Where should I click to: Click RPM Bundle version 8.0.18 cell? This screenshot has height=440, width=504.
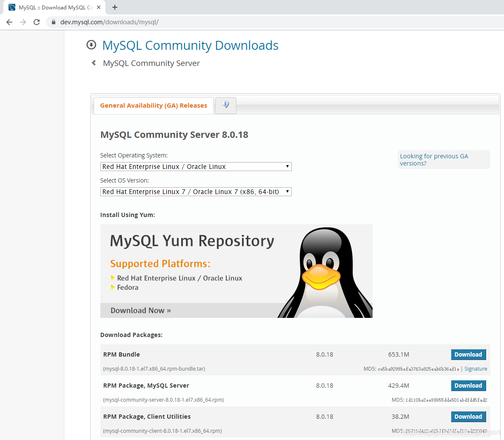(x=325, y=354)
